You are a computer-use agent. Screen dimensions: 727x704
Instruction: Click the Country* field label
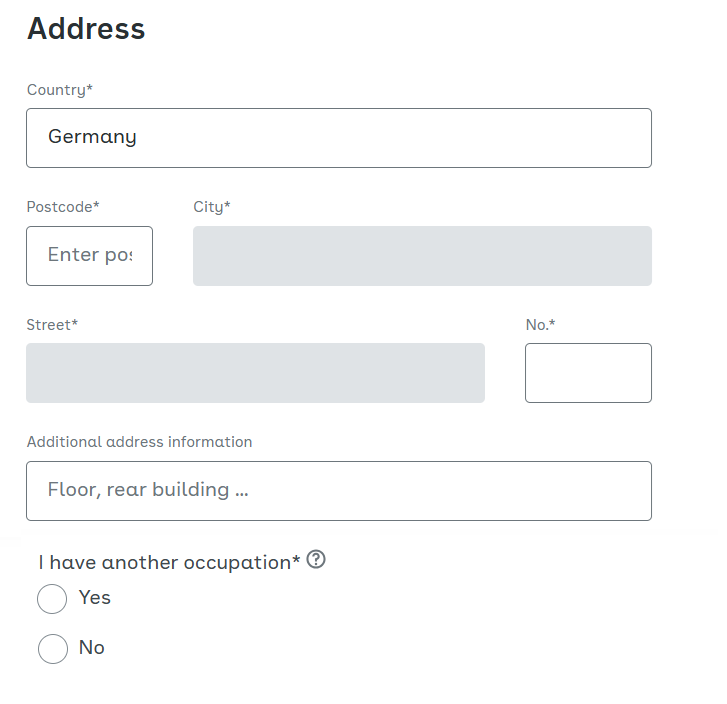60,90
